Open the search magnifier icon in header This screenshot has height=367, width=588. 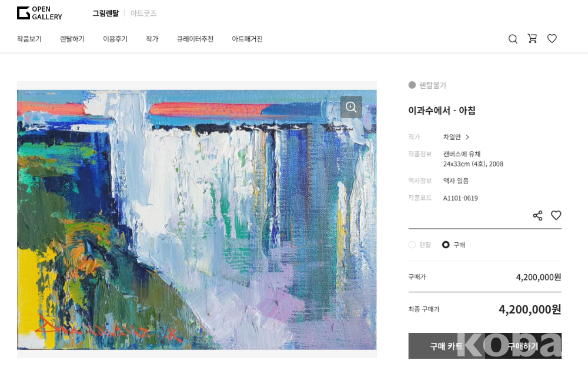(x=513, y=39)
